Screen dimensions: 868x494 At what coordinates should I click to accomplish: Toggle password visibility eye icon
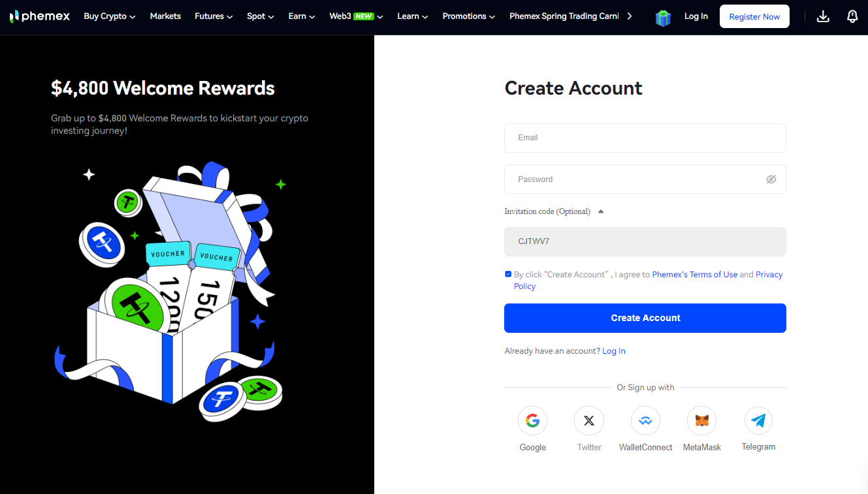pyautogui.click(x=771, y=179)
